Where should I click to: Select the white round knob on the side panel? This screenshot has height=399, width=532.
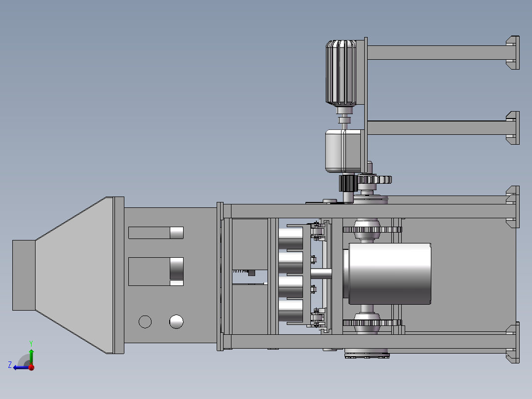coord(176,321)
